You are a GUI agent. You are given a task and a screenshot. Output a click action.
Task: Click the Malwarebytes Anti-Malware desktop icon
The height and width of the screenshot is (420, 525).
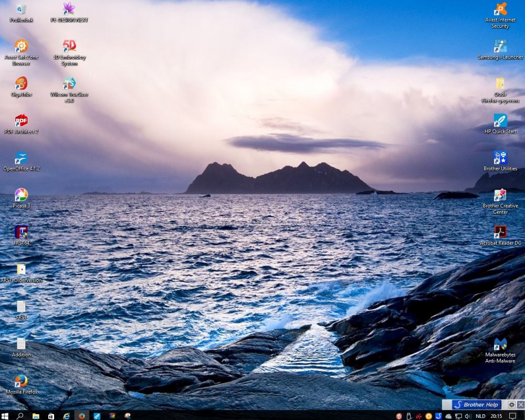point(500,344)
